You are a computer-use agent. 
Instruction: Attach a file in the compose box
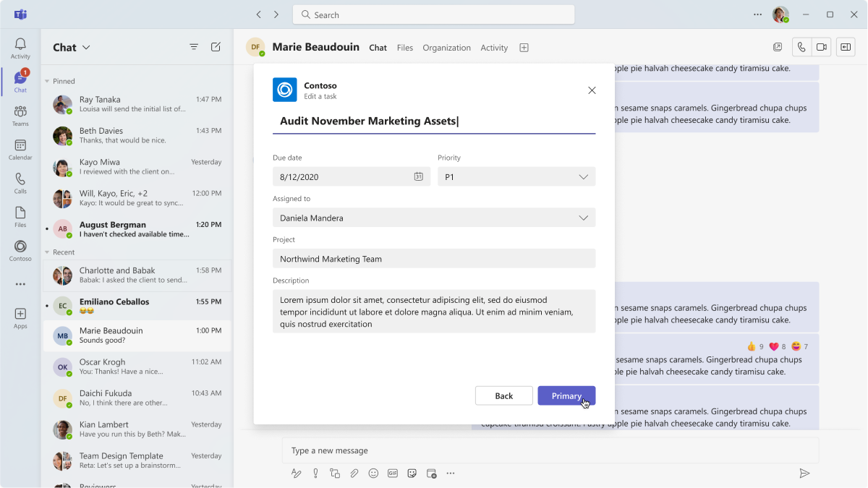[x=354, y=474]
